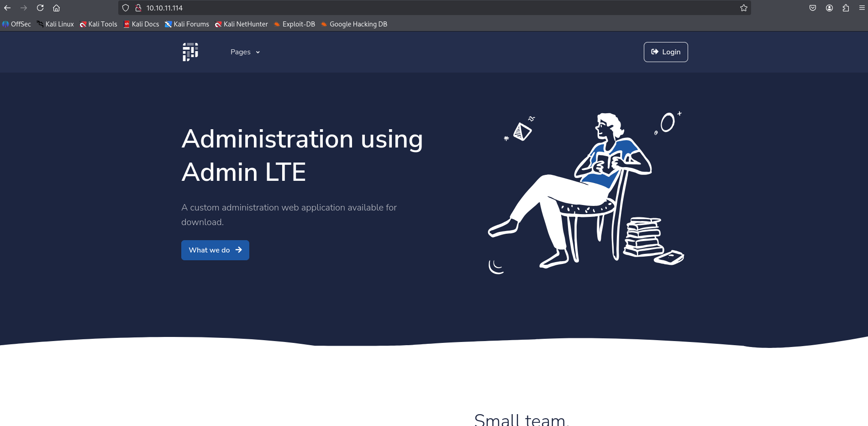Open the Firefox hamburger menu
Screen dimensions: 868x426
pyautogui.click(x=862, y=8)
